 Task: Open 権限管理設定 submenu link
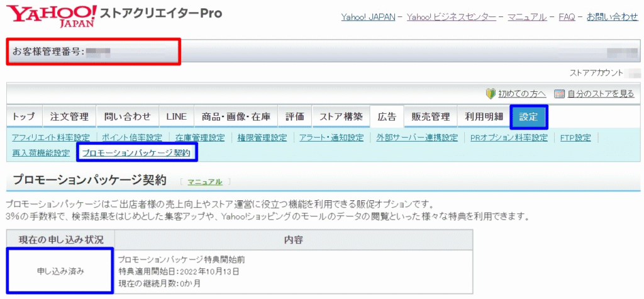coord(262,138)
